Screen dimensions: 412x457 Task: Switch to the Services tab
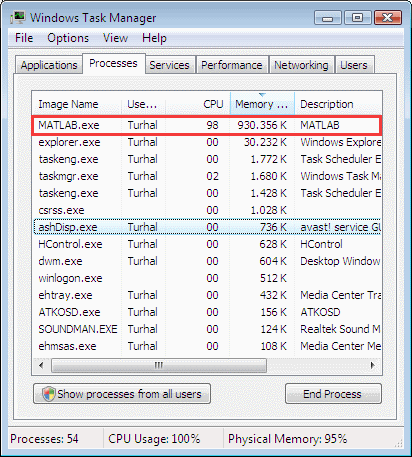(169, 65)
